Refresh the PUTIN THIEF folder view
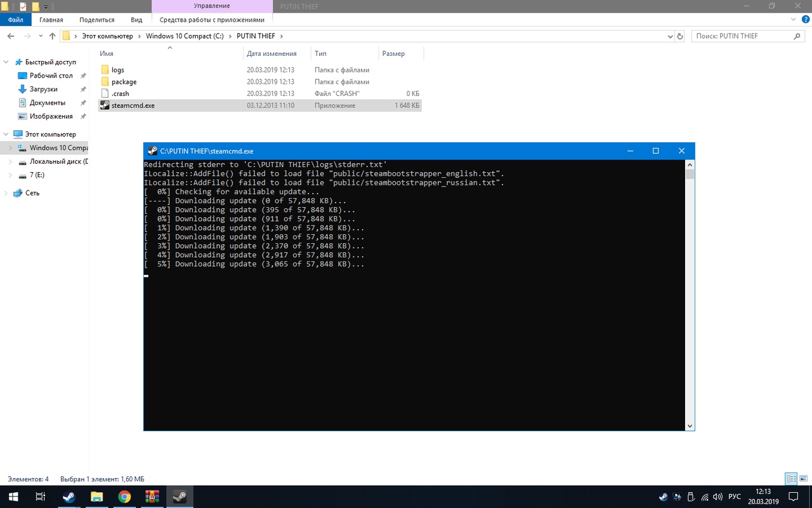 (x=680, y=36)
